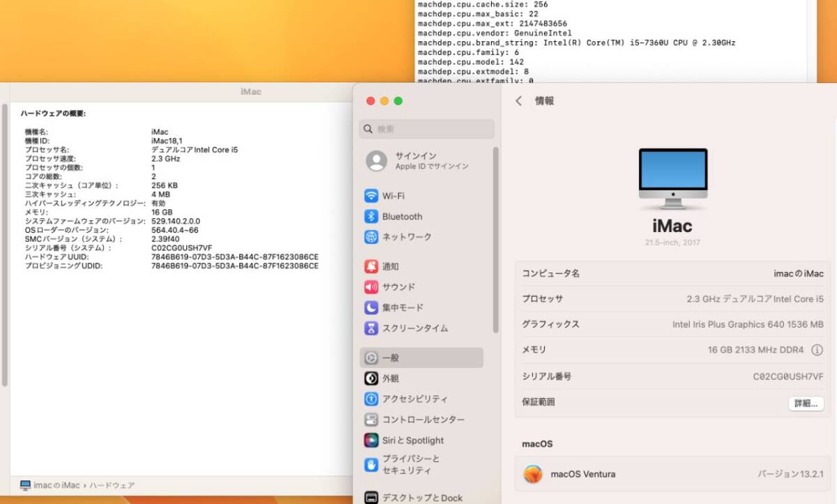Click the 21.5-inch, 2017 subtitle
The height and width of the screenshot is (504, 837).
672,243
